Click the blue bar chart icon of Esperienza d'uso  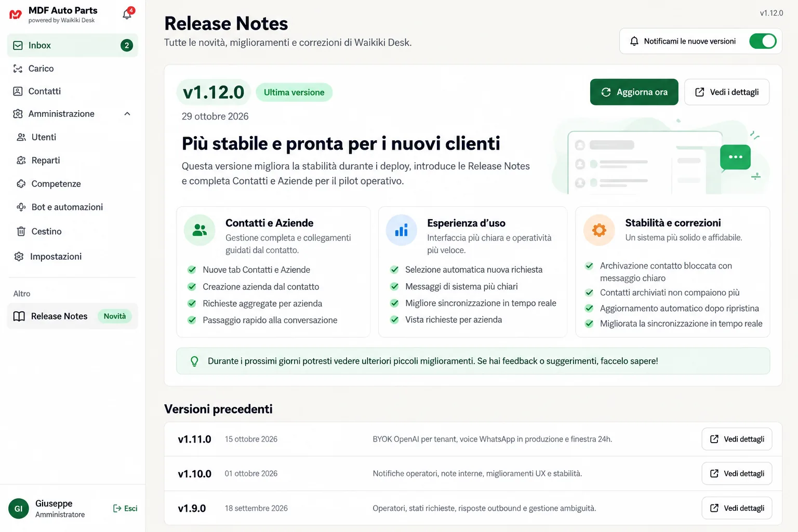[x=402, y=230]
